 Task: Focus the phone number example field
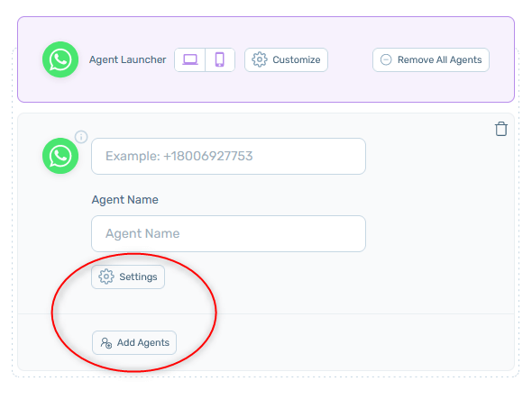click(228, 157)
